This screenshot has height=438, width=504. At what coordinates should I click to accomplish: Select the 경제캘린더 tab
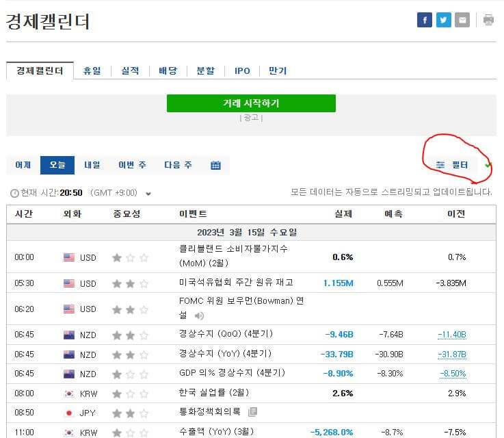click(x=40, y=70)
